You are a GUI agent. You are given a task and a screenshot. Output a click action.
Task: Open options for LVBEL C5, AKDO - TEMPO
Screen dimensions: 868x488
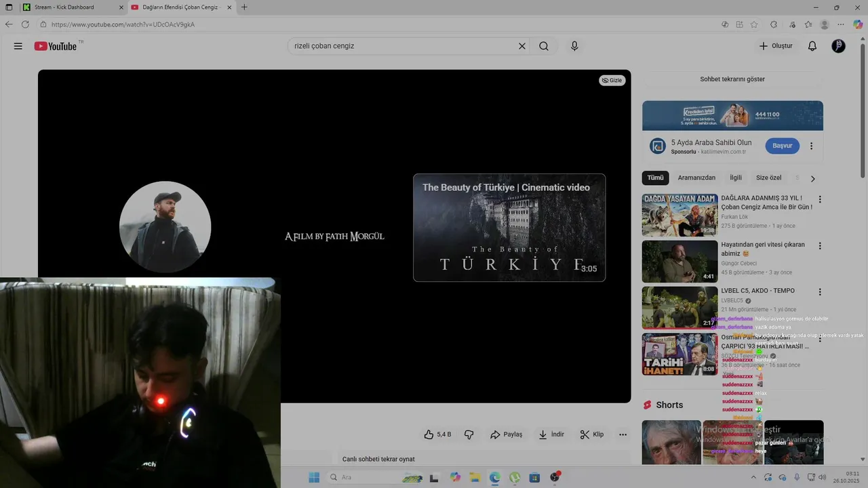click(820, 292)
